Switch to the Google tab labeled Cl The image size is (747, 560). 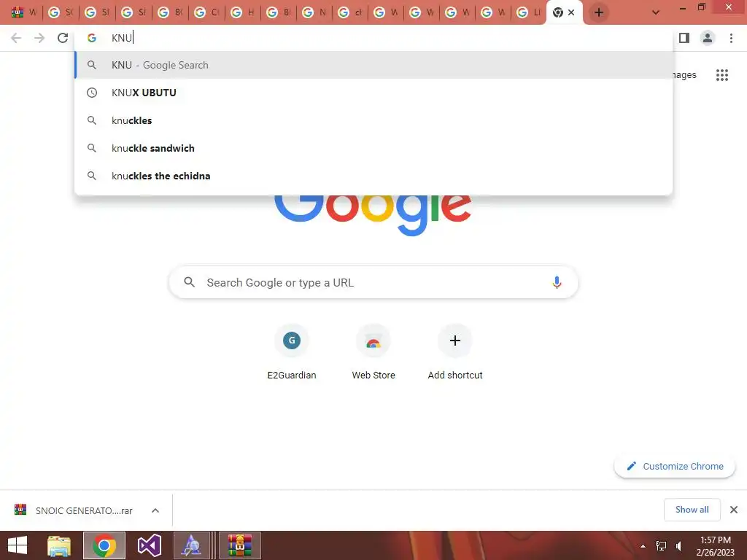click(206, 12)
